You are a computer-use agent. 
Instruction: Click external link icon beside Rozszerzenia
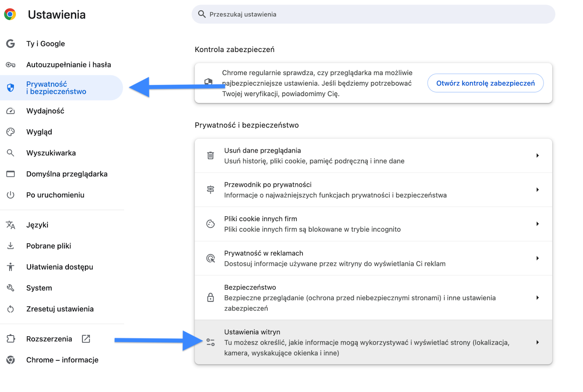86,339
